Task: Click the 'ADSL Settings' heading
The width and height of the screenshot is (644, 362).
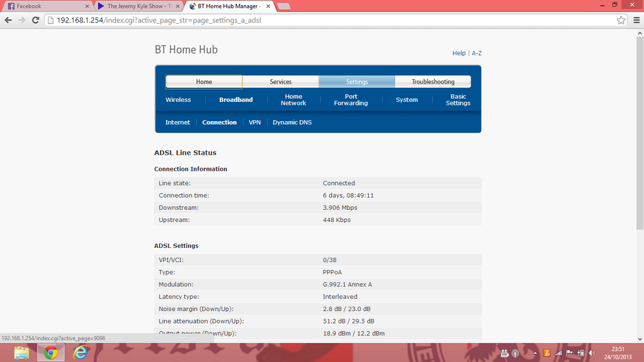Action: tap(176, 246)
